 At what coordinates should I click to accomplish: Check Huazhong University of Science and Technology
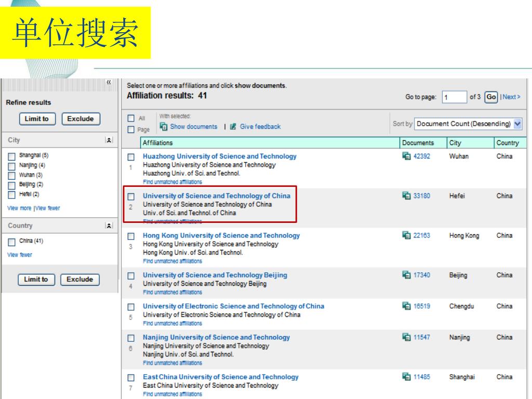tap(131, 157)
